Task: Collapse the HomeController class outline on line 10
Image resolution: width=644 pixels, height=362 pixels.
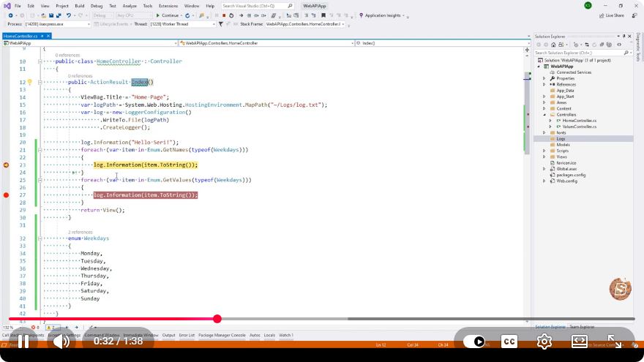Action: [40, 61]
